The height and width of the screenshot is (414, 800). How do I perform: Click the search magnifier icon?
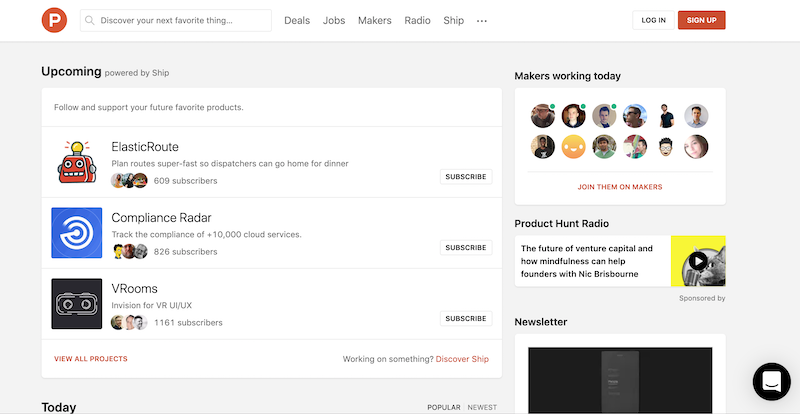(90, 20)
